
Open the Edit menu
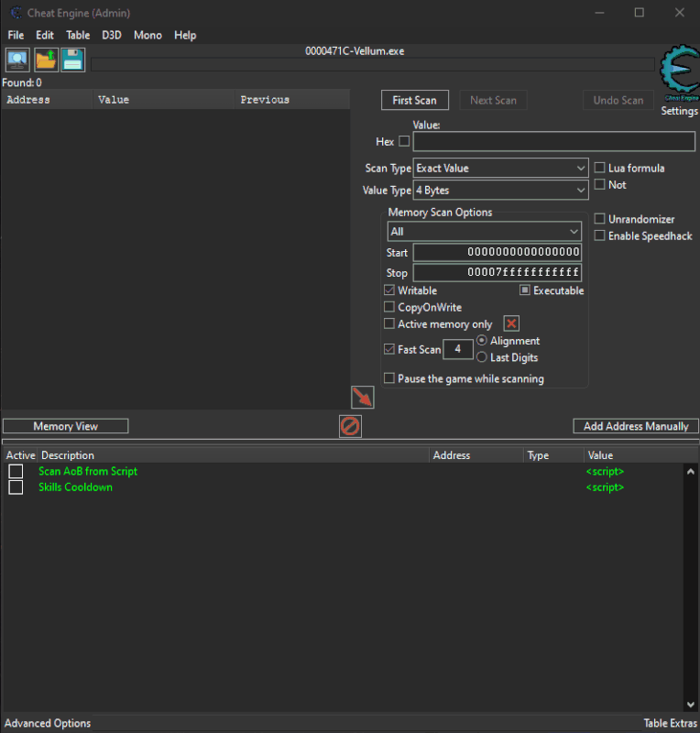[x=45, y=35]
